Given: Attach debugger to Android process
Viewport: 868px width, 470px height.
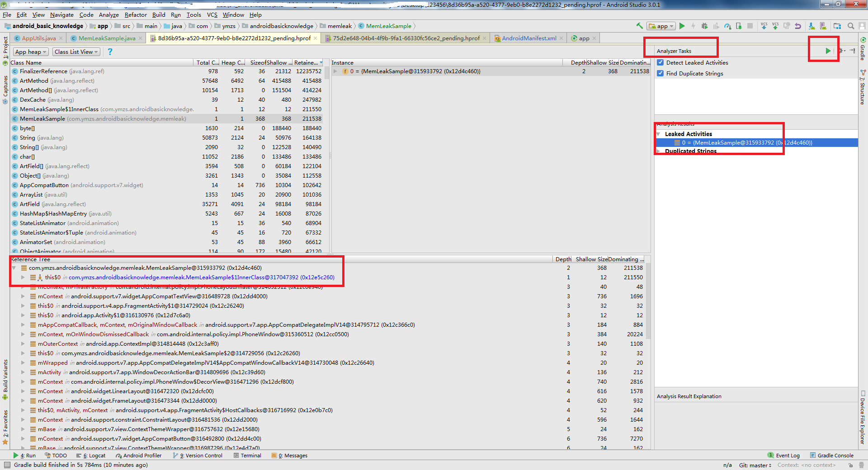Looking at the screenshot, I should click(x=739, y=26).
